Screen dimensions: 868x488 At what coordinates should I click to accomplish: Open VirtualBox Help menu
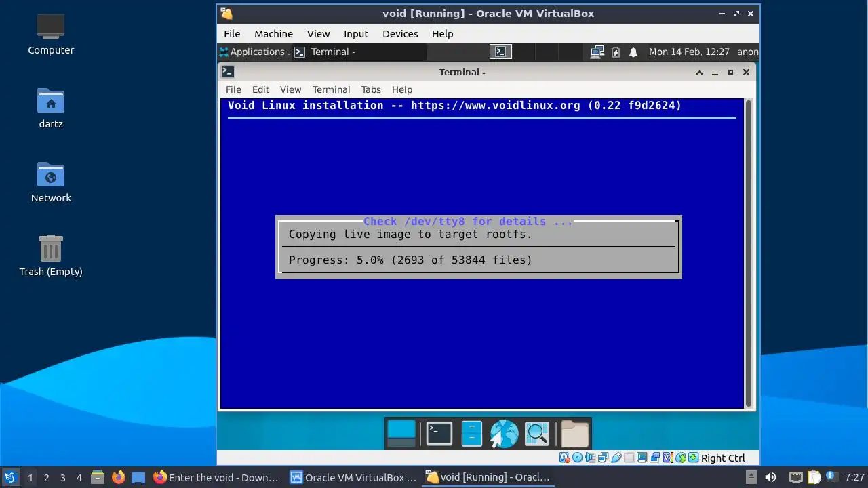pos(442,33)
